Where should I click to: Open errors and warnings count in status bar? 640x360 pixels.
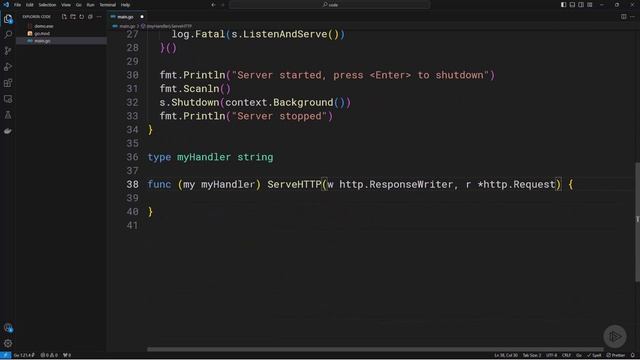coord(49,355)
